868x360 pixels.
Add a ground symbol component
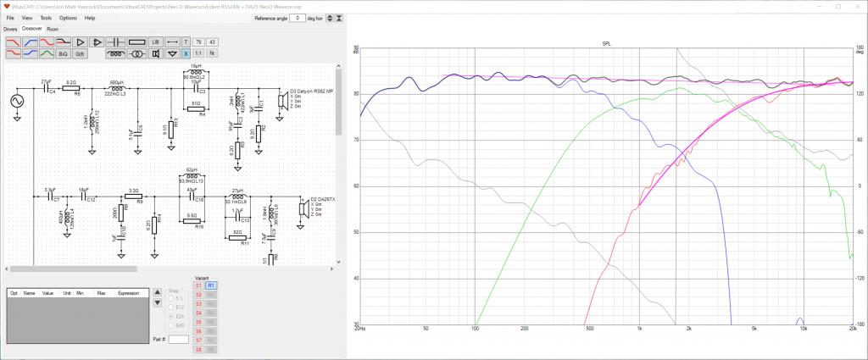click(172, 53)
